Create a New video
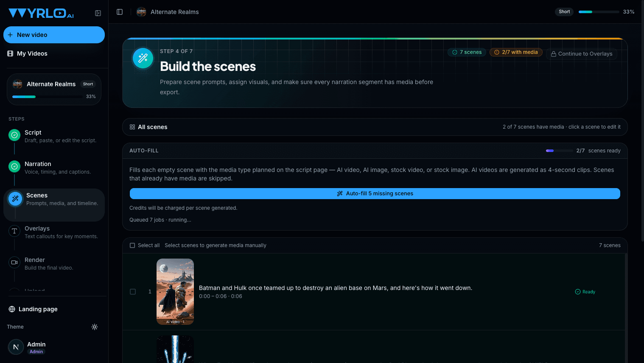 tap(54, 35)
